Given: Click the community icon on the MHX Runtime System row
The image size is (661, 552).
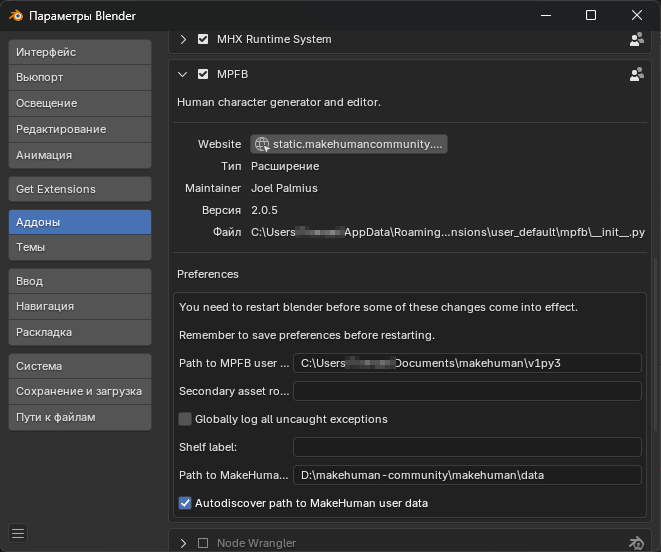Looking at the screenshot, I should (x=637, y=39).
